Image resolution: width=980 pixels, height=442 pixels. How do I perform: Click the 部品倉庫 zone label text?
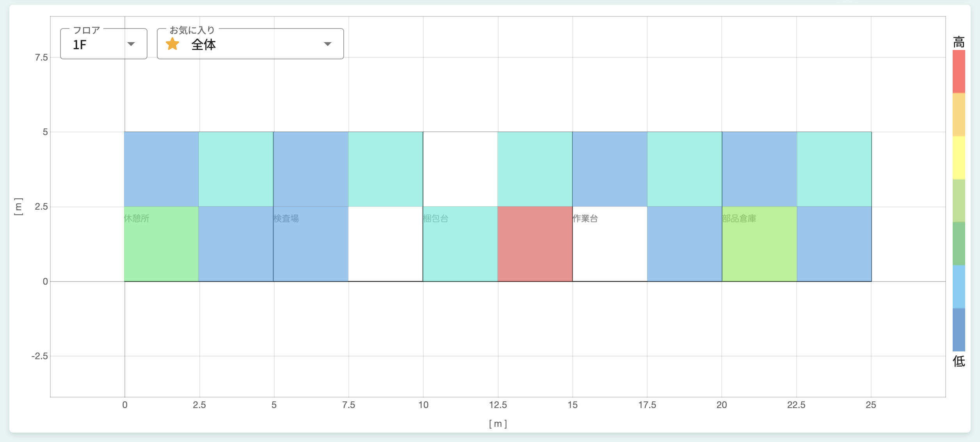click(739, 218)
